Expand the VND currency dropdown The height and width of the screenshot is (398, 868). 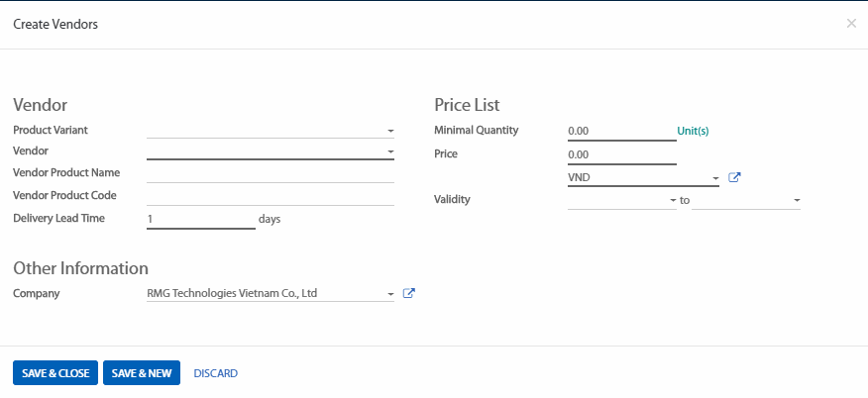tap(715, 179)
